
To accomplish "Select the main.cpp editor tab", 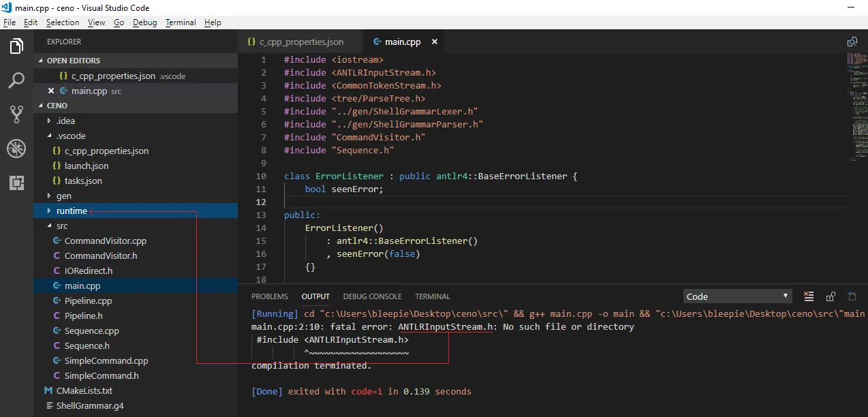I will [403, 42].
